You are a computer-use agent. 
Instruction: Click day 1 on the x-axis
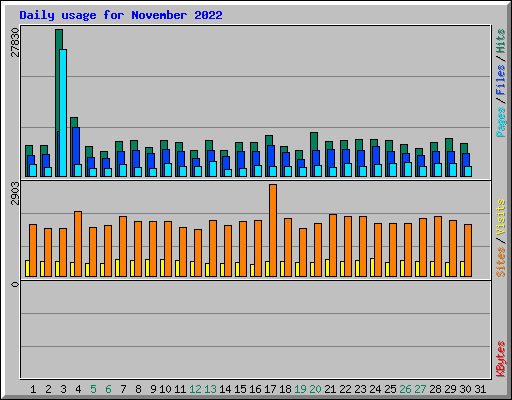(x=33, y=389)
